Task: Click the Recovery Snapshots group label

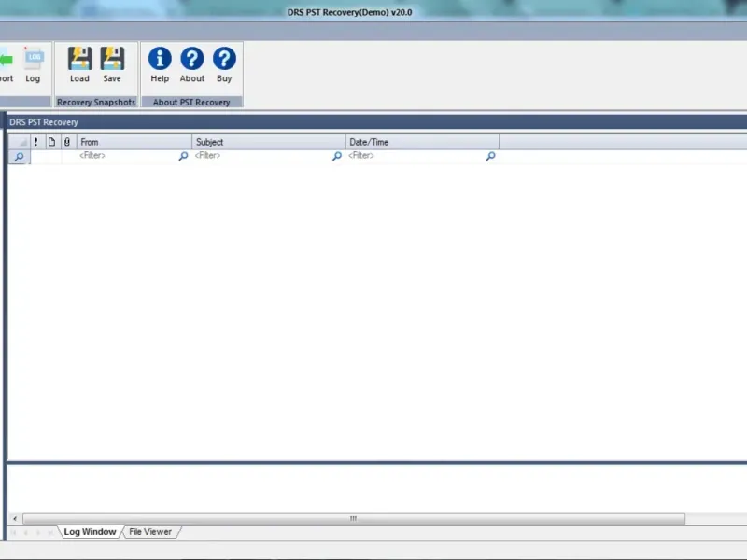Action: tap(96, 102)
